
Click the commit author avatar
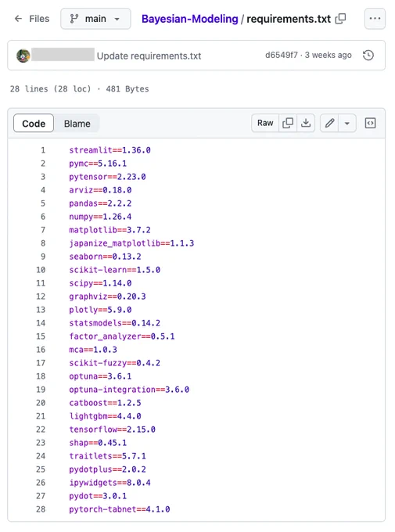pyautogui.click(x=23, y=56)
